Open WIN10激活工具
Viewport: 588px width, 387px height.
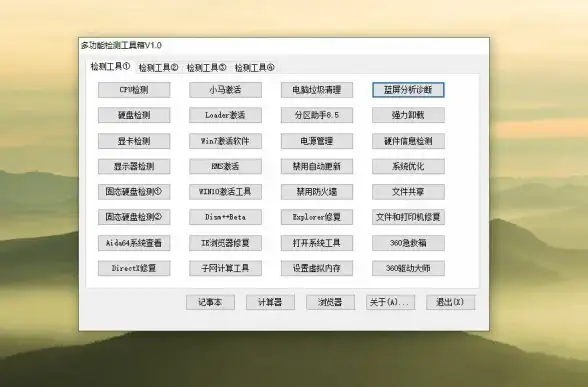[225, 192]
